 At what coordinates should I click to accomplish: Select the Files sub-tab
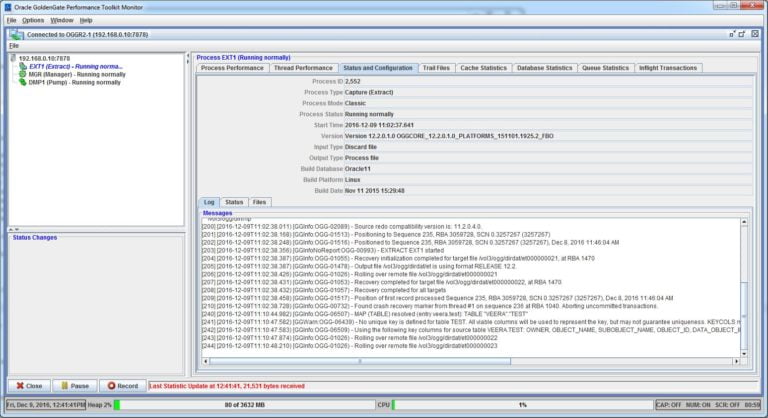point(259,201)
